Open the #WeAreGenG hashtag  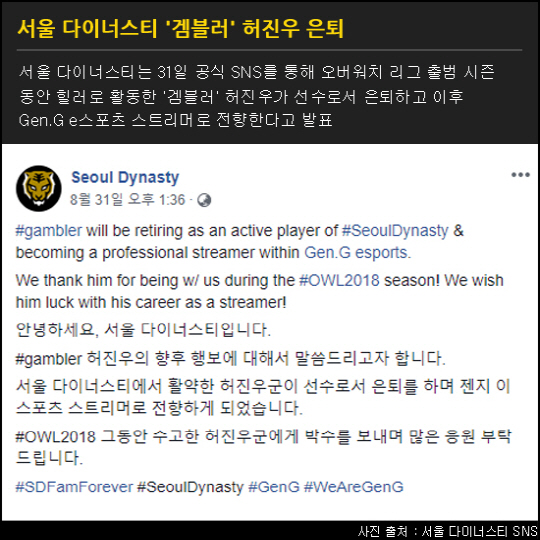353,487
